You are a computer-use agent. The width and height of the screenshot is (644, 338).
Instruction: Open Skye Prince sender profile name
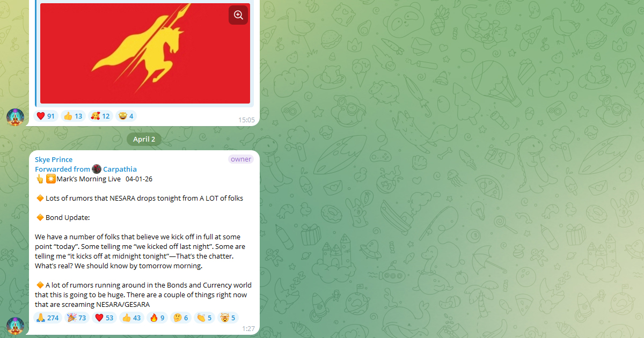click(54, 159)
